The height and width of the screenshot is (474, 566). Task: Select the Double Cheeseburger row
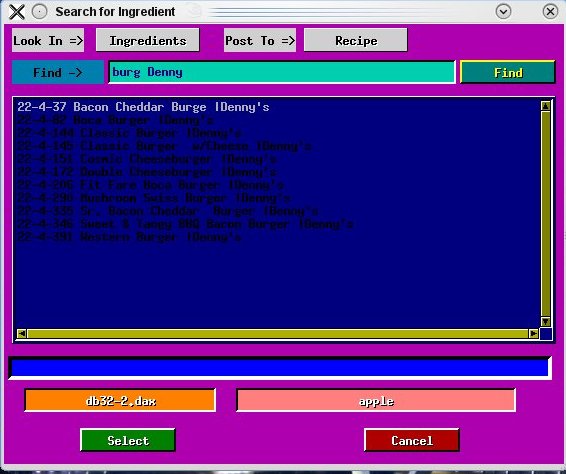tap(147, 172)
